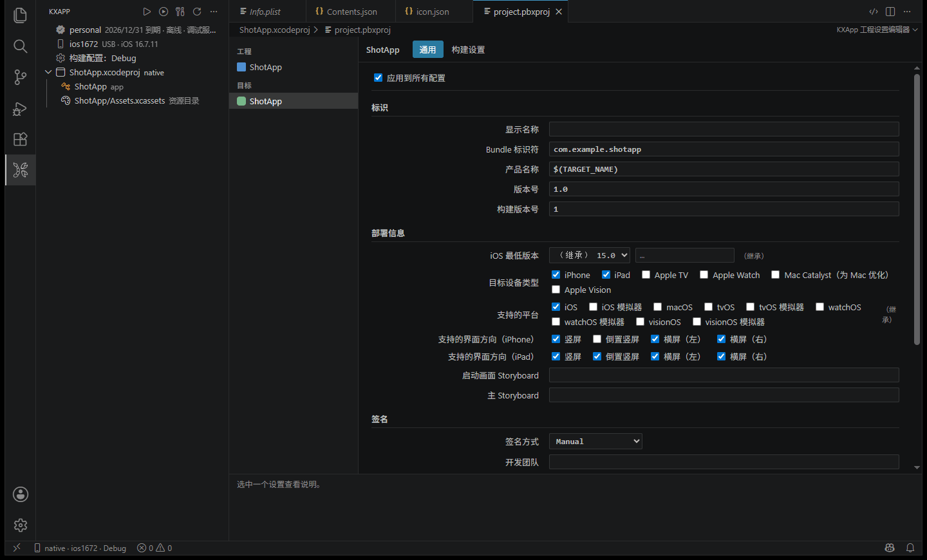Click the 通用 button

(427, 50)
